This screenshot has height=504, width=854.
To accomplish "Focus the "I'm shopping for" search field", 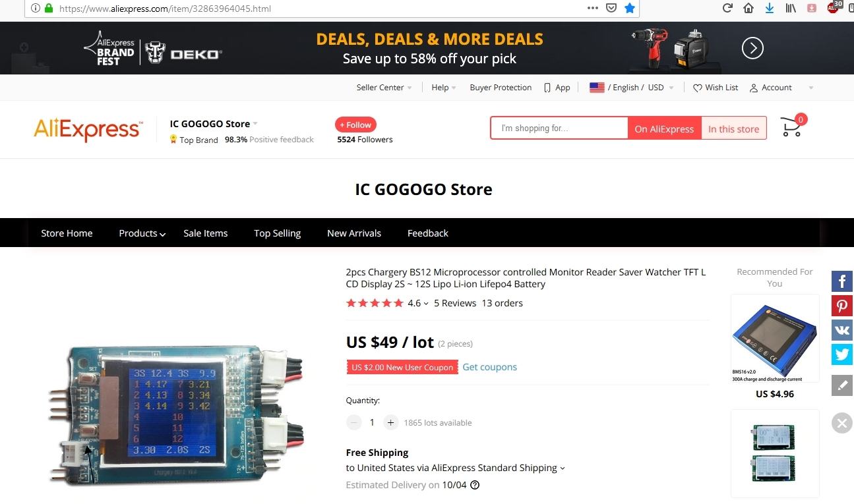I will (x=559, y=128).
